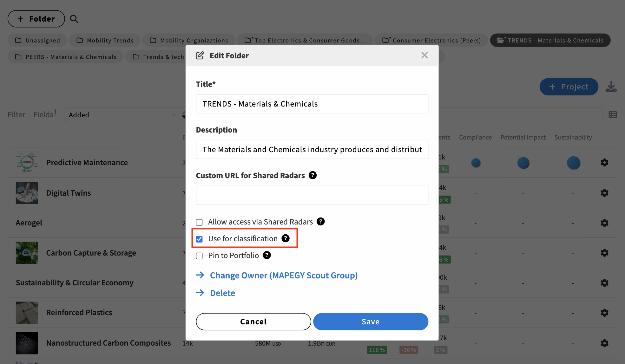Click help icon for Use for classification

[286, 238]
